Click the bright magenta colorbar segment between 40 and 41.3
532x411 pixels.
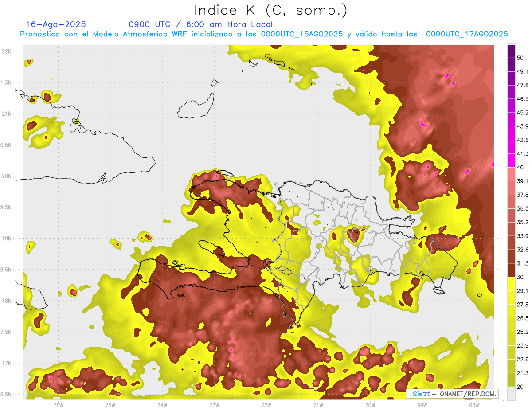(511, 160)
